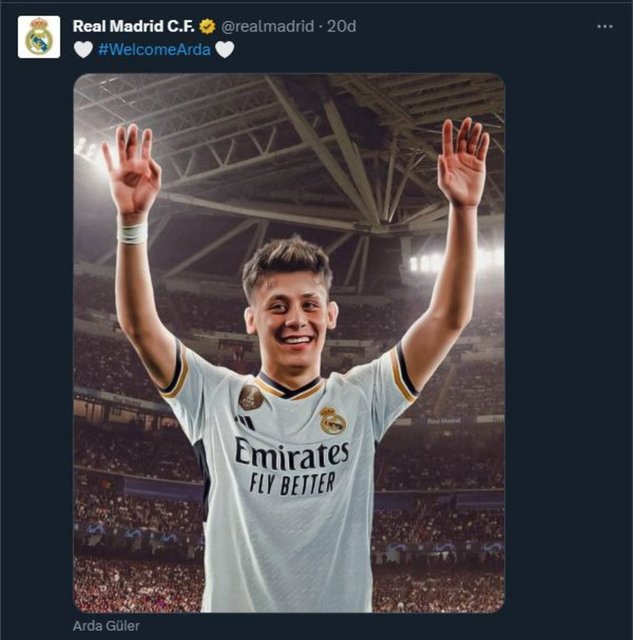Click the Real Madrid crest on jersey

point(333,420)
